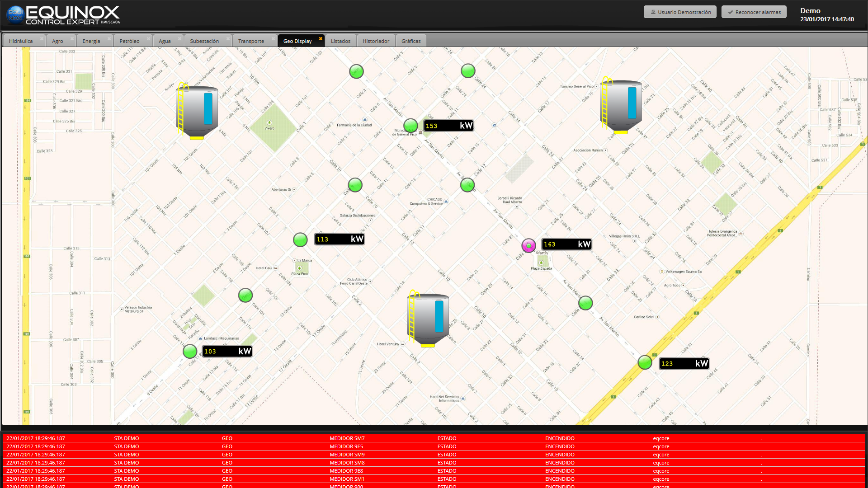Click the green meter marker beside 113 kW
Image resolution: width=868 pixels, height=488 pixels.
pos(300,239)
